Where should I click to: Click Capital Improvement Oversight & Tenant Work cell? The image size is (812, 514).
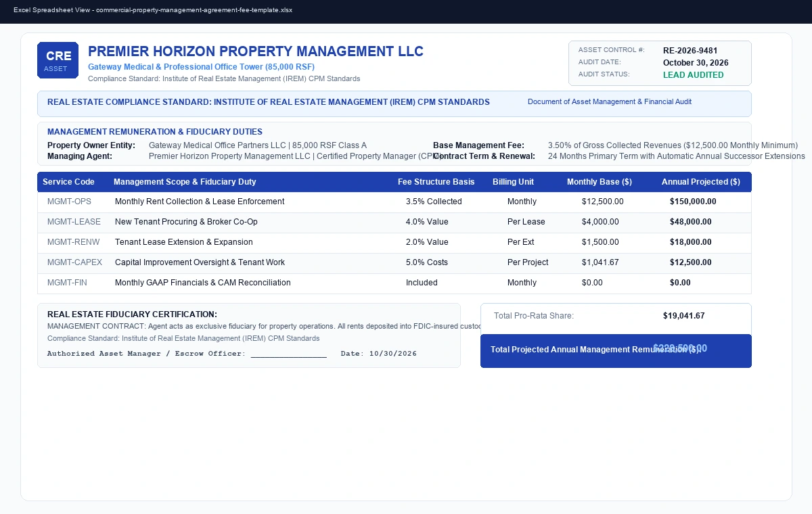[x=200, y=262]
